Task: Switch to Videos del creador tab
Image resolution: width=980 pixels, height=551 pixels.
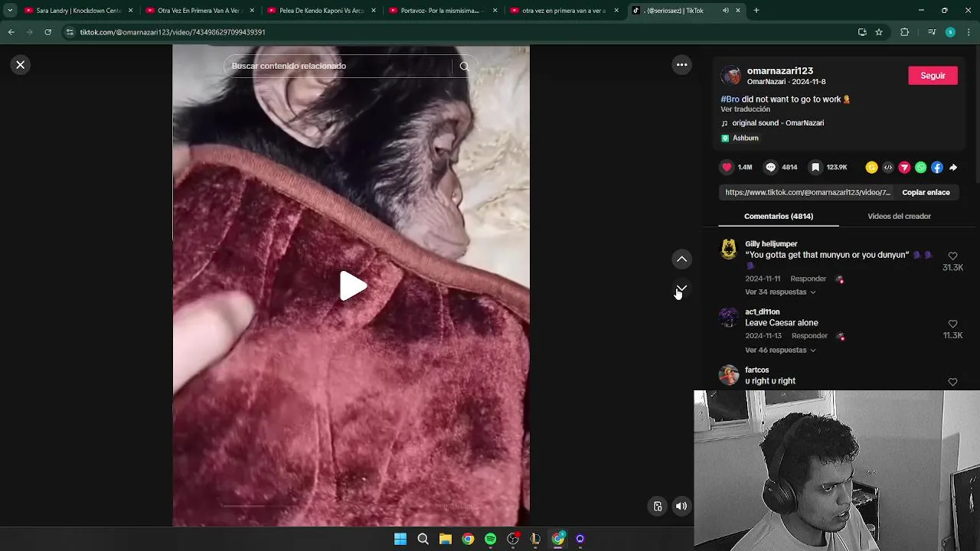Action: pos(899,216)
